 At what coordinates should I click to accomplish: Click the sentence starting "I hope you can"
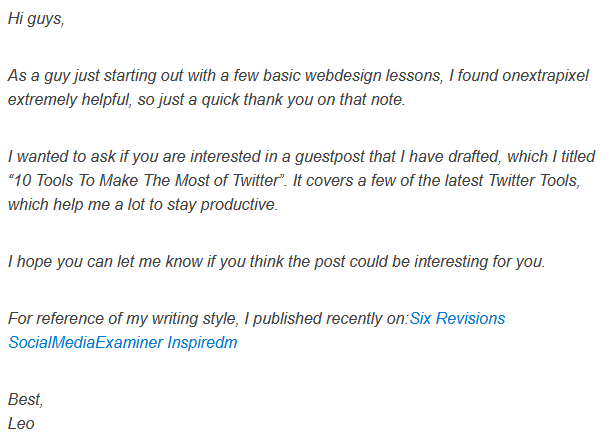276,262
